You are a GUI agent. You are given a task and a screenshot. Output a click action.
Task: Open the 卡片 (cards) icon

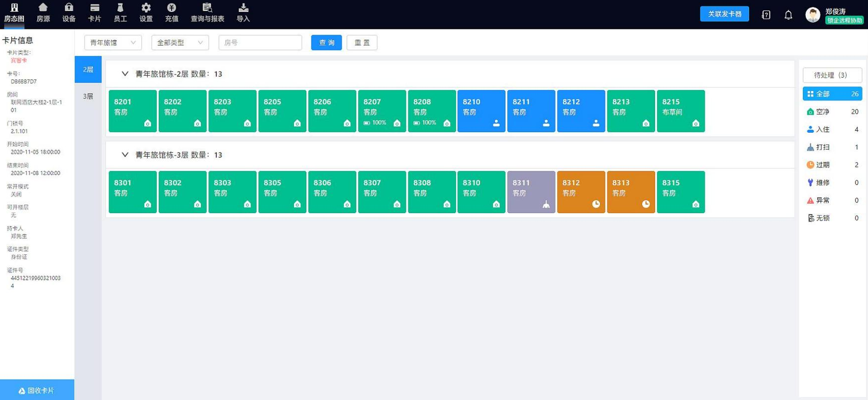pos(94,8)
